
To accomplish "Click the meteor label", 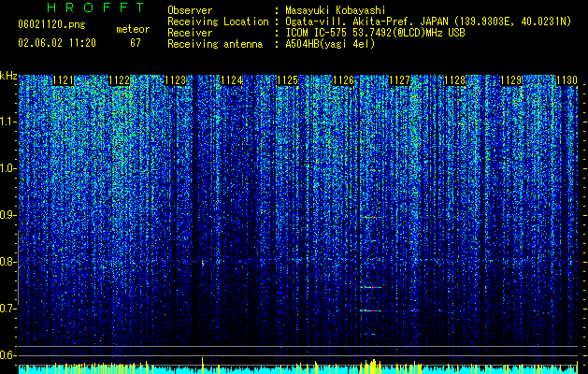I will [x=133, y=29].
